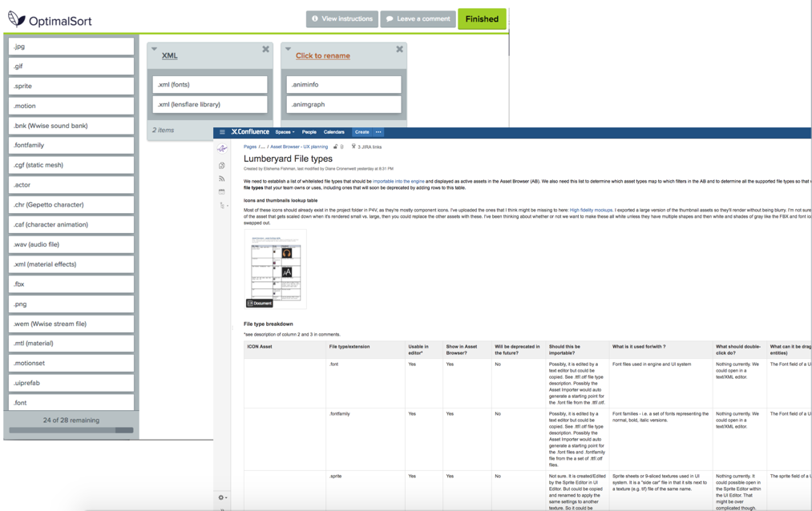Screen dimensions: 812x511
Task: Open the Confluence more options ellipsis
Action: pyautogui.click(x=378, y=132)
